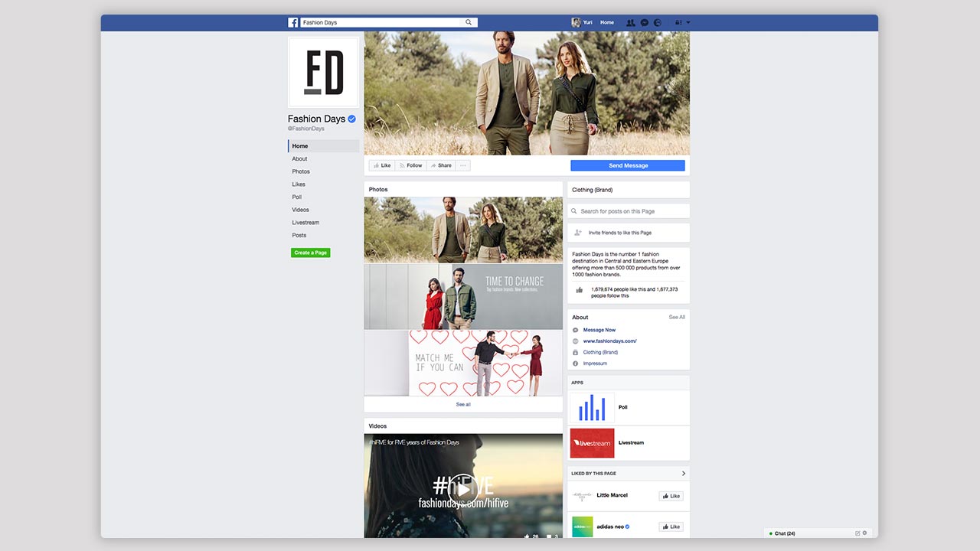Click the blue verified badge beside Fashion Days
This screenshot has height=551, width=980.
352,119
